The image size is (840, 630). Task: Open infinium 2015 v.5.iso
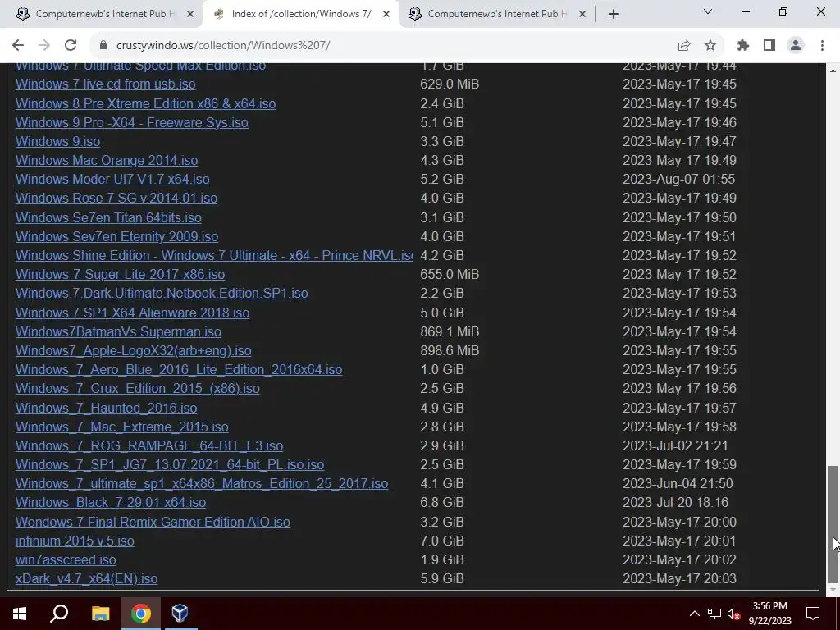[x=75, y=541]
